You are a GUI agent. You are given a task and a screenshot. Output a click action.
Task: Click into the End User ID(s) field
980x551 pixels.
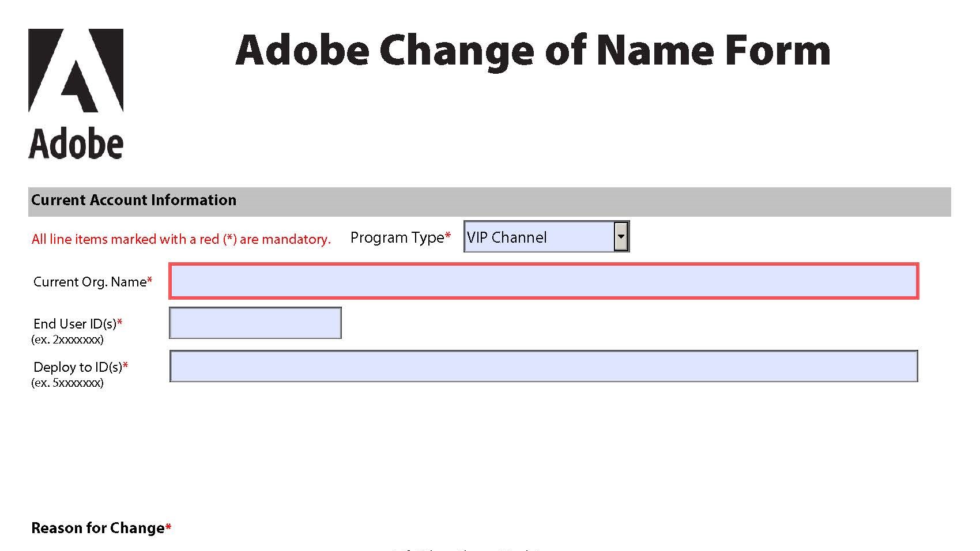point(255,323)
